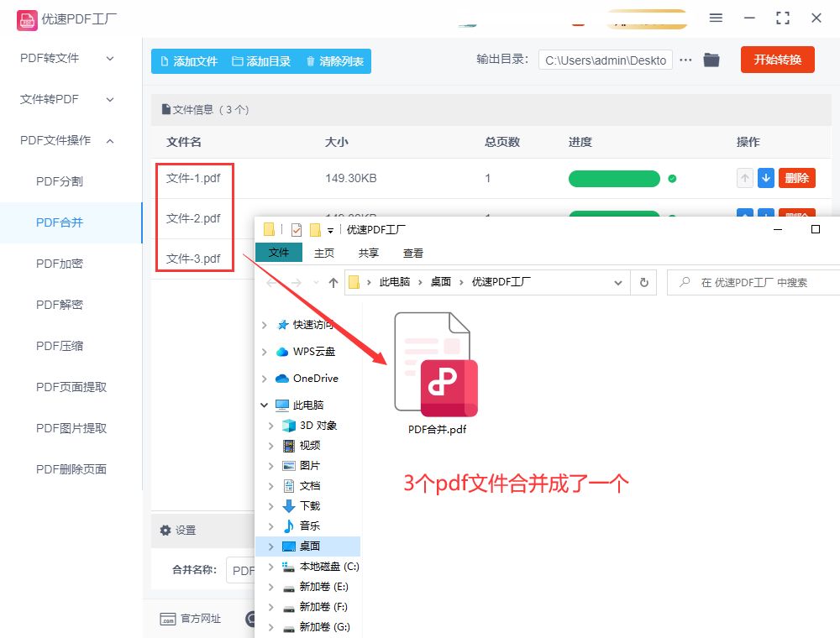Viewport: 840px width, 638px height.
Task: Select PDF合并.pdf file thumbnail
Action: pyautogui.click(x=436, y=365)
